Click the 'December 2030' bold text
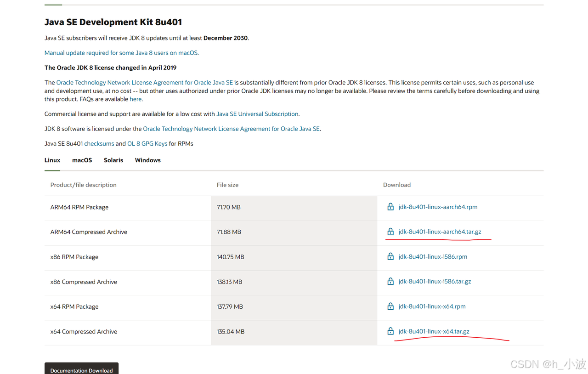Viewport: 588px width, 374px height. (x=226, y=38)
